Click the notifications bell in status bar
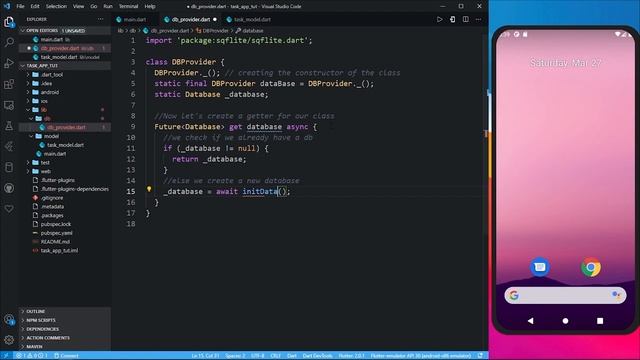The height and width of the screenshot is (360, 640). pyautogui.click(x=480, y=356)
